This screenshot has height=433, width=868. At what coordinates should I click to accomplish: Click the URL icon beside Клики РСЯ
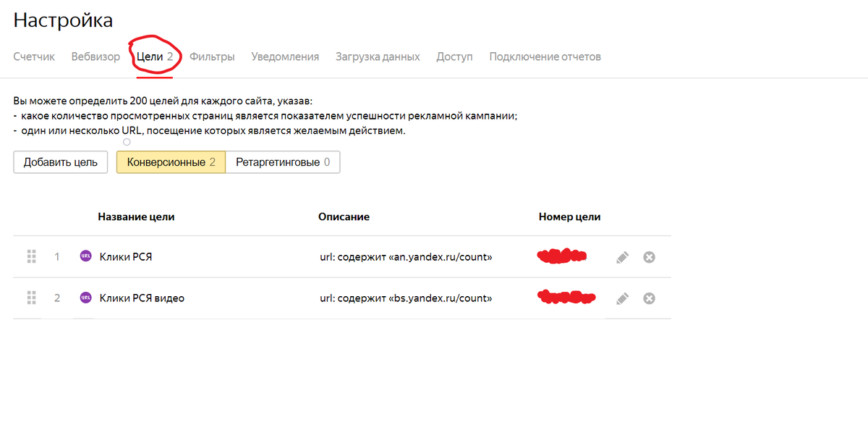(86, 256)
